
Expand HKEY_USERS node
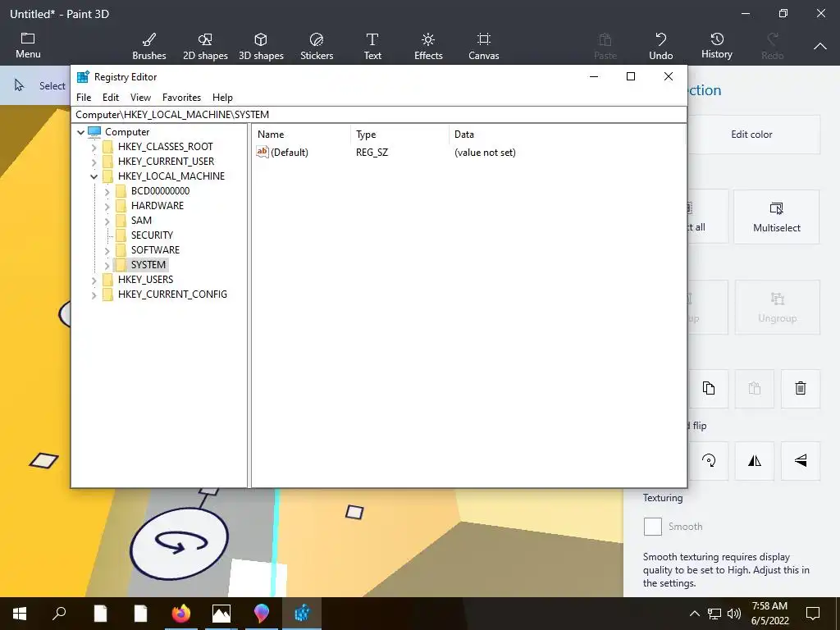coord(94,280)
